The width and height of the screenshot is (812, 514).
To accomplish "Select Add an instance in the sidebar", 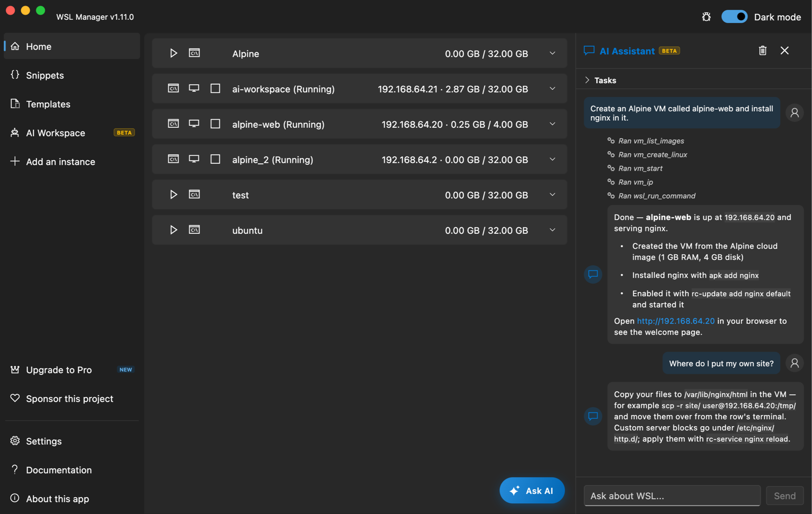I will click(72, 162).
